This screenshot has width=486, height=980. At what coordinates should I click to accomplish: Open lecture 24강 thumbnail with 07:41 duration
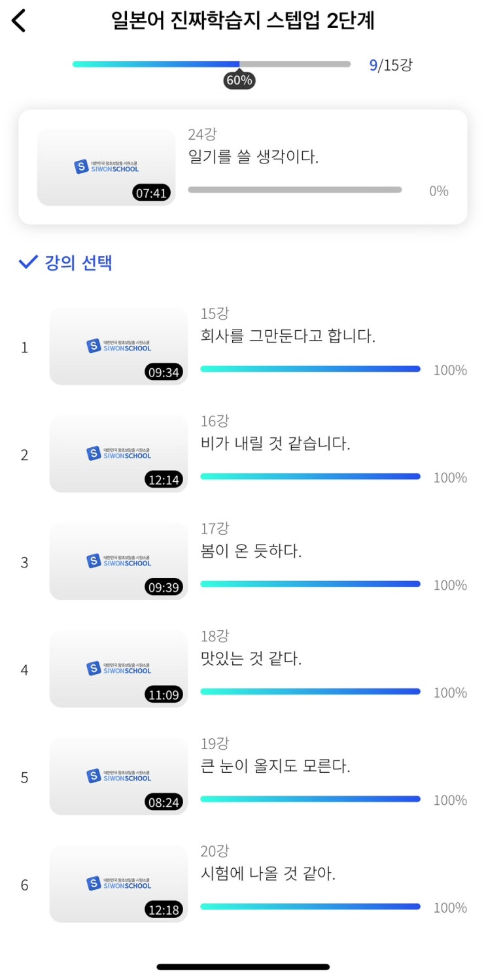(106, 167)
